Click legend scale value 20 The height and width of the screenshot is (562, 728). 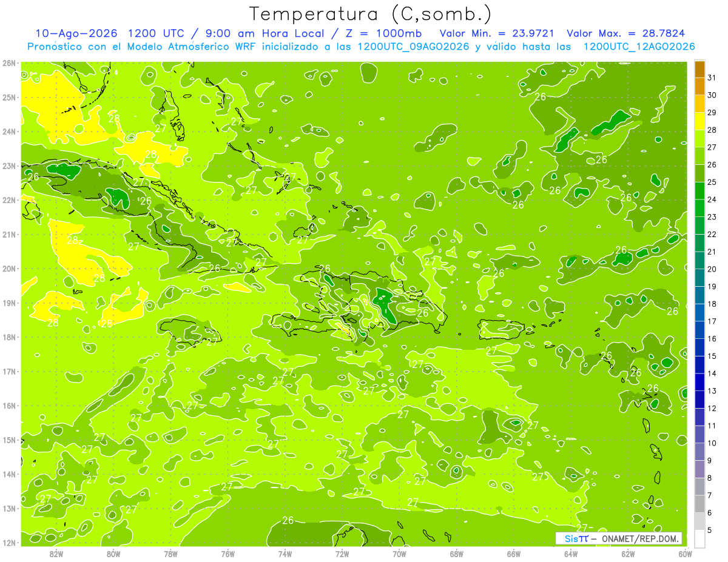(x=712, y=269)
